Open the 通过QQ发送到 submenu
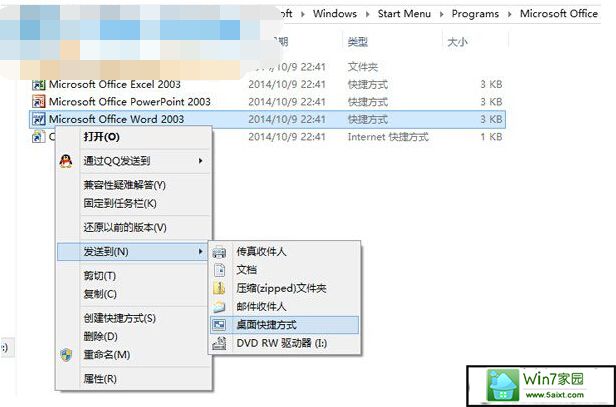Image resolution: width=616 pixels, height=407 pixels. coord(134,161)
